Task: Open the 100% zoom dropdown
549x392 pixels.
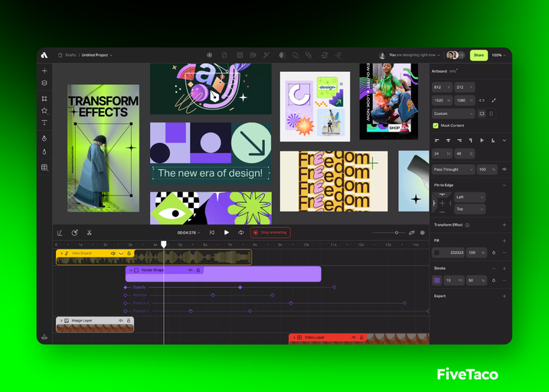Action: click(498, 55)
